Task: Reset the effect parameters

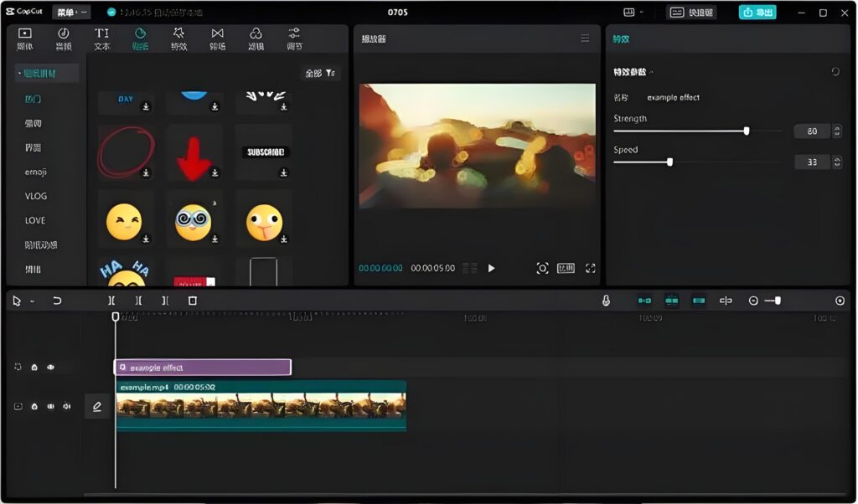Action: 835,72
